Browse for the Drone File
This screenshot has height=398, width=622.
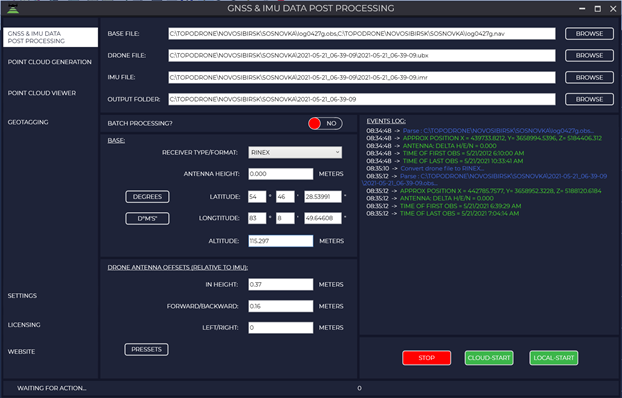tap(589, 56)
